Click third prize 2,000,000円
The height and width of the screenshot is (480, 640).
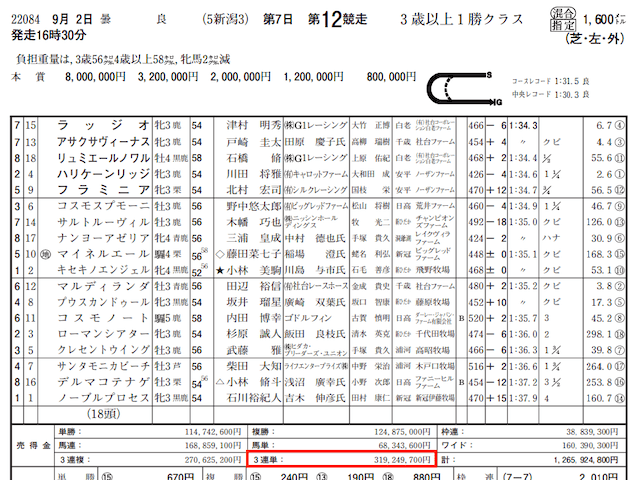(240, 77)
